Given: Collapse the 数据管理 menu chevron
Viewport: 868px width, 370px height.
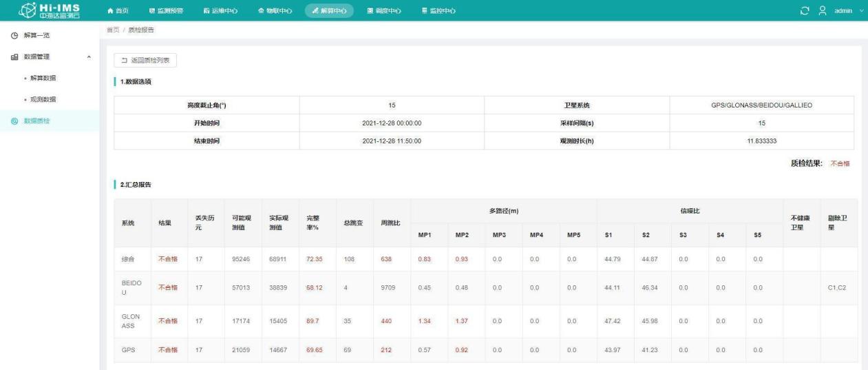Looking at the screenshot, I should 88,56.
